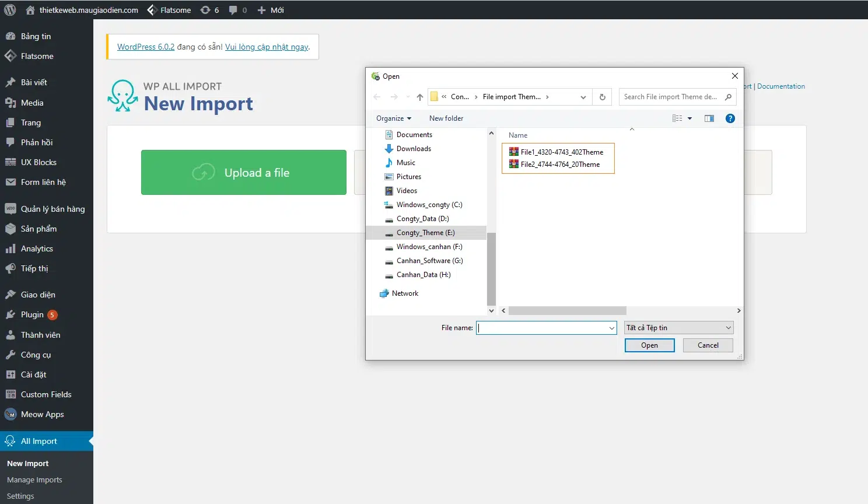Open recent locations dropdown arrow

click(x=408, y=97)
